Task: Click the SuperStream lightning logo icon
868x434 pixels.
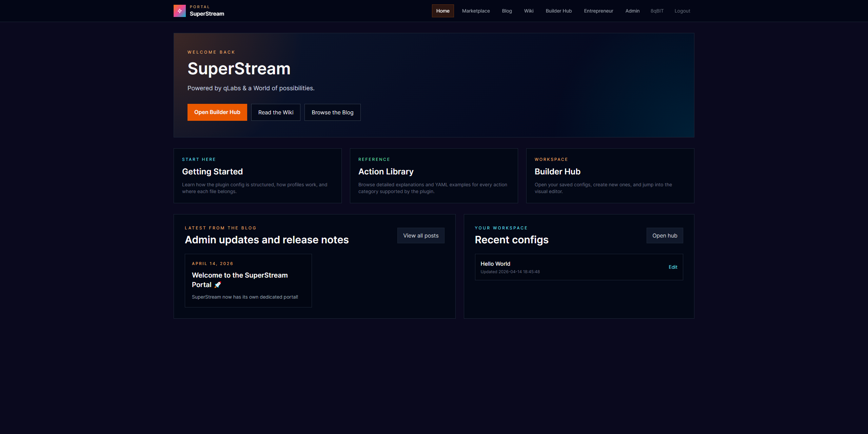Action: pos(179,11)
